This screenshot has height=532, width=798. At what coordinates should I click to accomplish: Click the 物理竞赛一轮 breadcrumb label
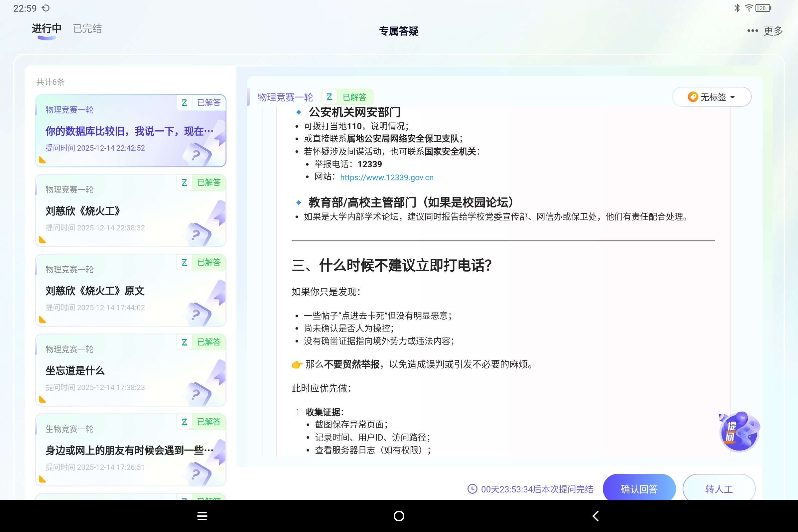(285, 97)
